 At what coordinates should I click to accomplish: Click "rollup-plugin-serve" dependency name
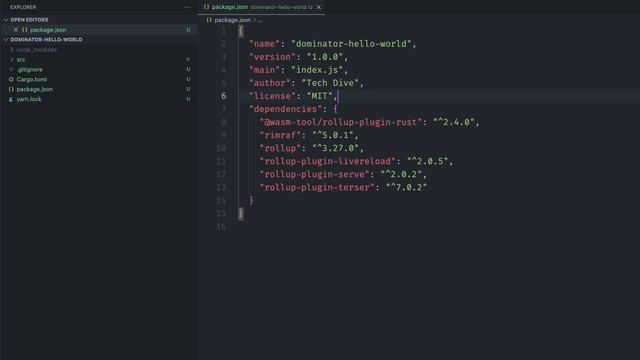point(314,174)
